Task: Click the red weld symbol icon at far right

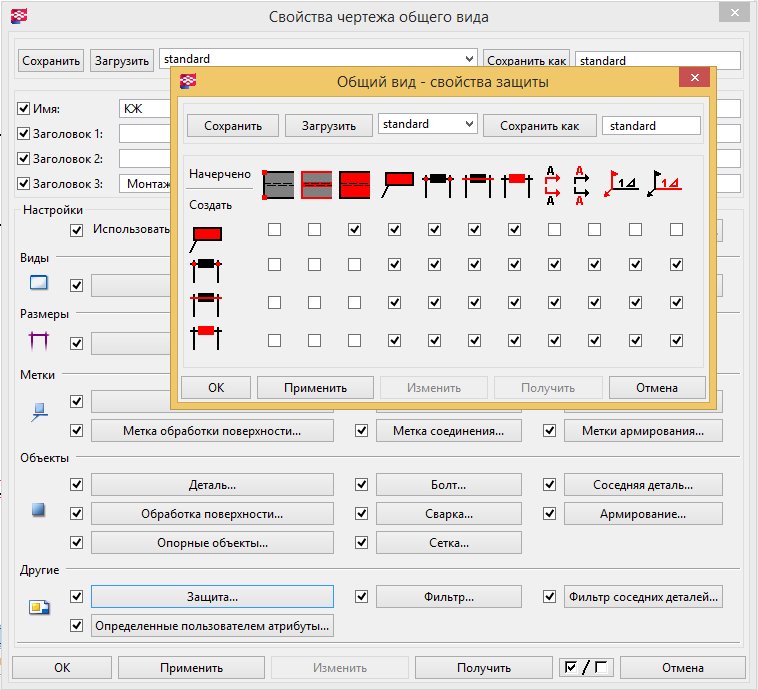Action: (666, 183)
